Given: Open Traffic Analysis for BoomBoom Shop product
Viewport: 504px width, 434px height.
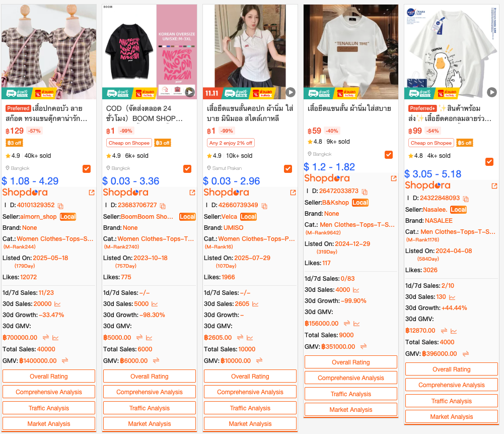Looking at the screenshot, I should click(150, 408).
